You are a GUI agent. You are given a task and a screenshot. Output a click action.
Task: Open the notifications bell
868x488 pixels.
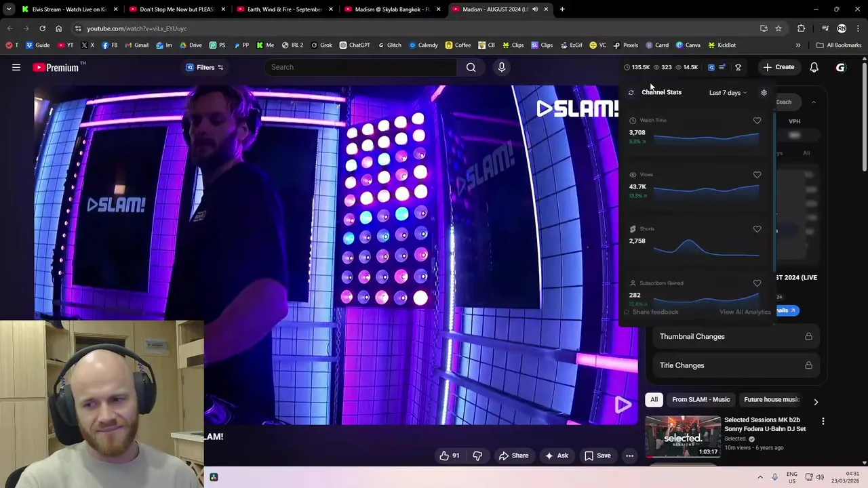tap(814, 67)
